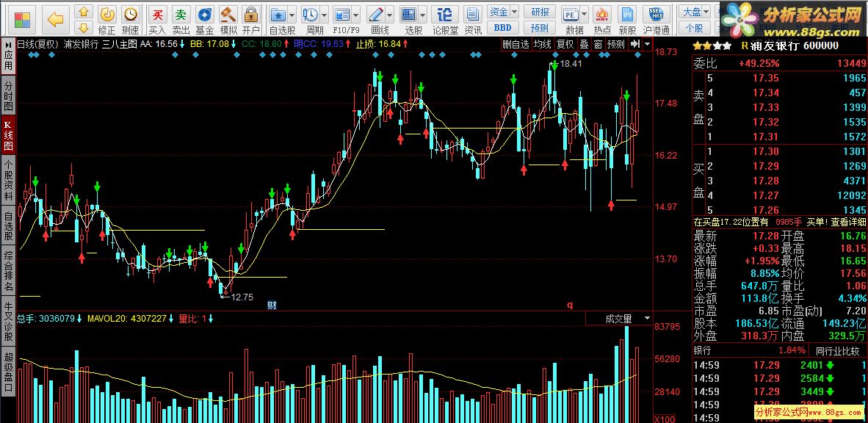Toggle 叠 overlay chart mode
The width and height of the screenshot is (868, 423).
point(584,44)
